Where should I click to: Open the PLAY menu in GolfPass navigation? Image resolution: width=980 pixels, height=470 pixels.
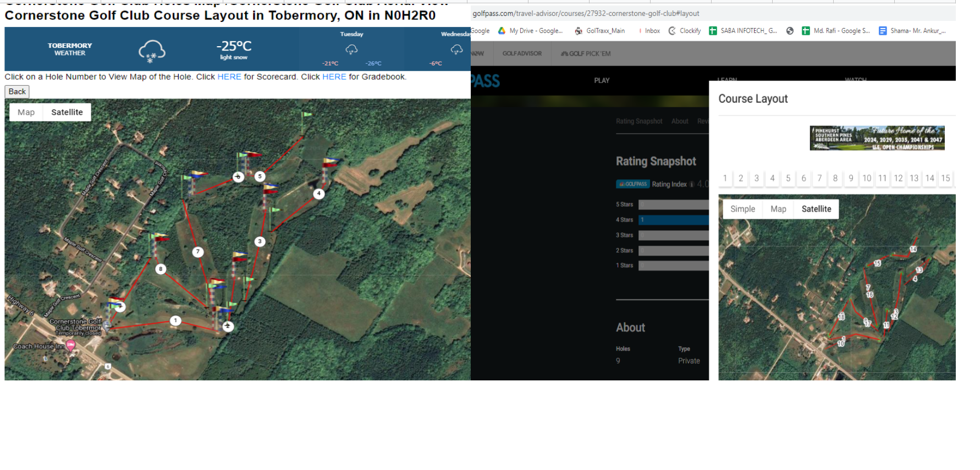point(602,80)
